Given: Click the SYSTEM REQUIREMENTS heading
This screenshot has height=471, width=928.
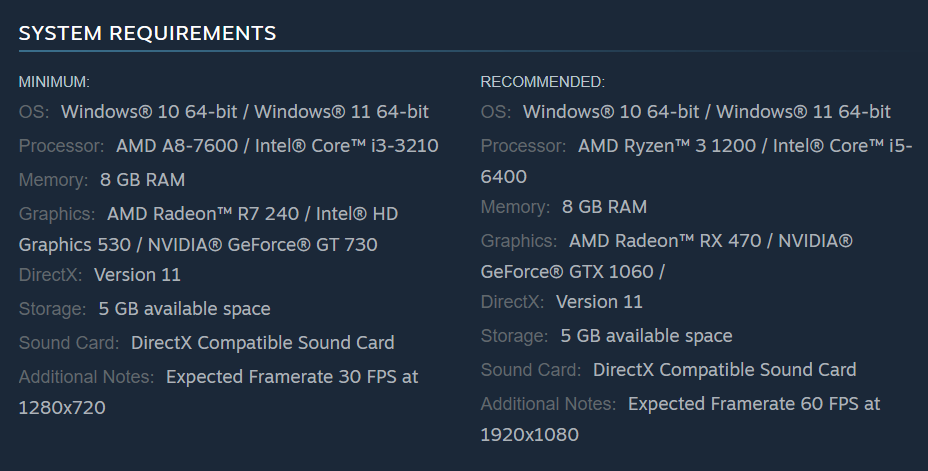Looking at the screenshot, I should pos(147,33).
